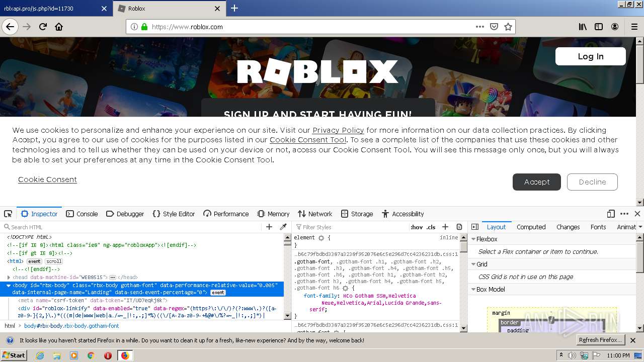Switch to the Debugger tab

pos(125,214)
